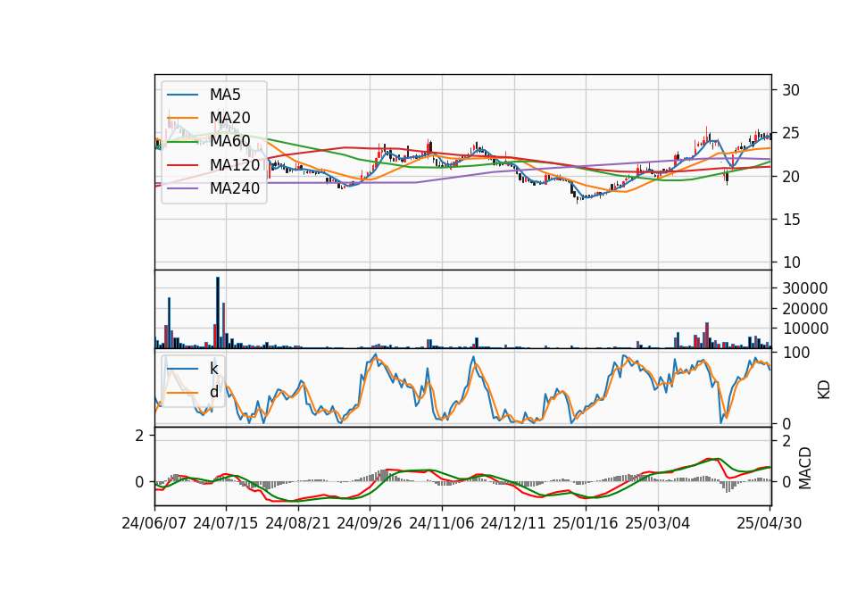The image size is (857, 616).
Task: Click the KD axis title
Action: click(x=824, y=389)
